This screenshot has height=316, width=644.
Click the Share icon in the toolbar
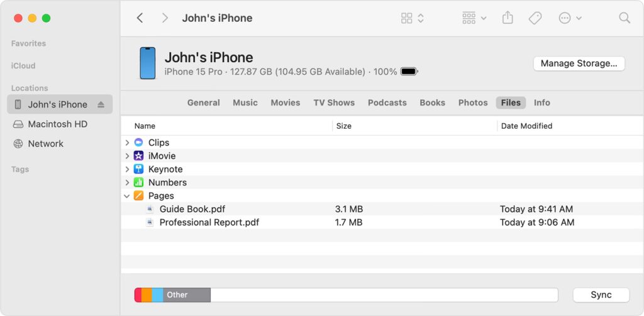tap(508, 18)
